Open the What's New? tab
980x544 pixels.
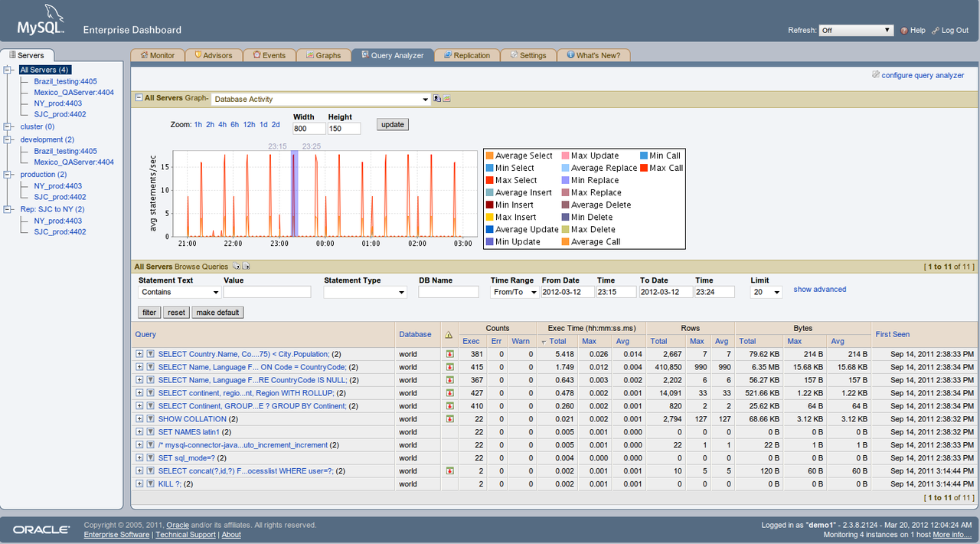pyautogui.click(x=594, y=55)
